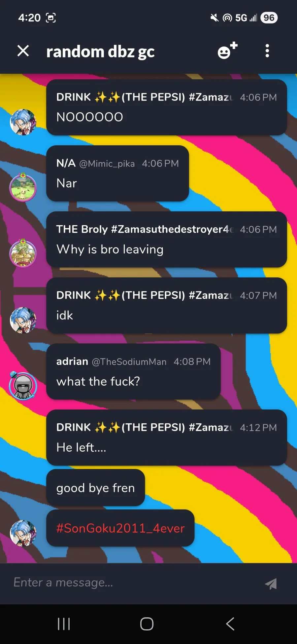
Task: Tap the Android back navigation arrow
Action: [230, 624]
